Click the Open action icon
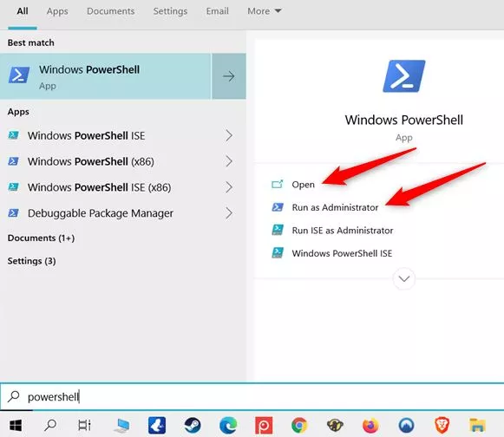Image resolution: width=504 pixels, height=437 pixels. point(278,184)
